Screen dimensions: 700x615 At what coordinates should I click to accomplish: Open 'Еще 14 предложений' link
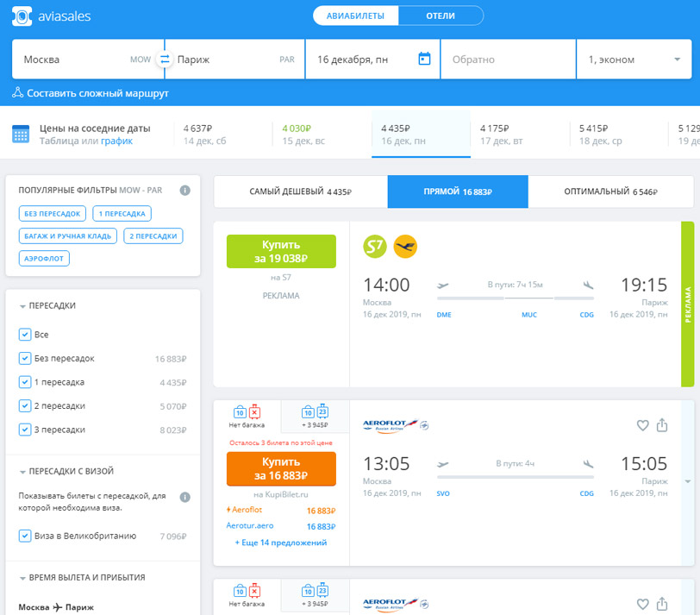pos(281,543)
